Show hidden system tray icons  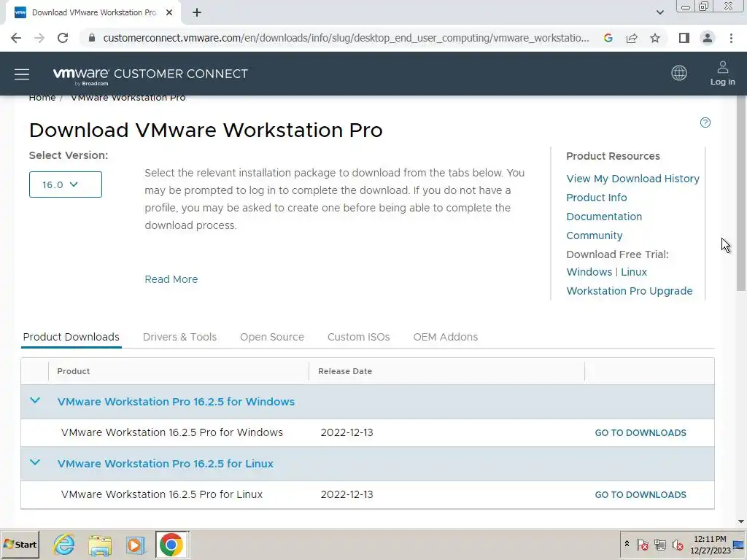(x=627, y=544)
